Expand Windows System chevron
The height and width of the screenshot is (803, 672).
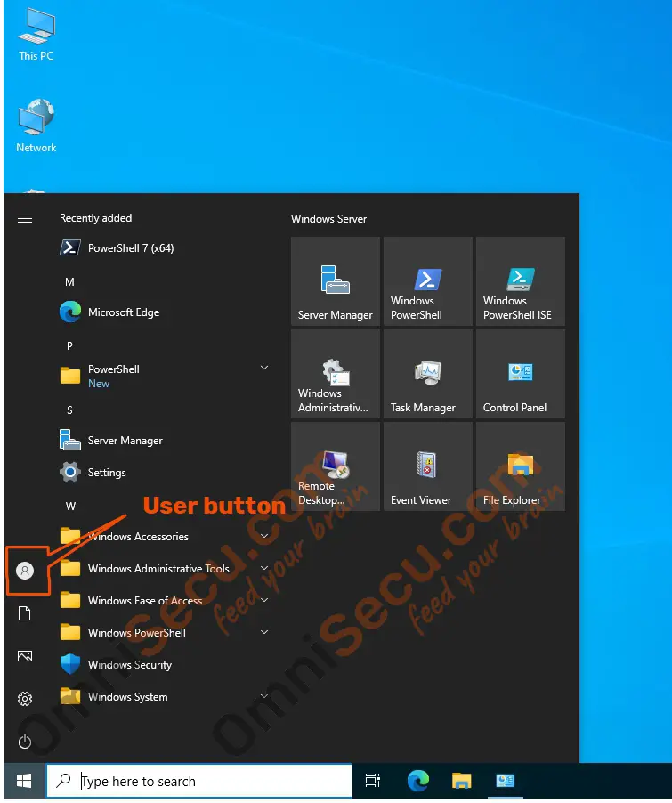pyautogui.click(x=264, y=696)
